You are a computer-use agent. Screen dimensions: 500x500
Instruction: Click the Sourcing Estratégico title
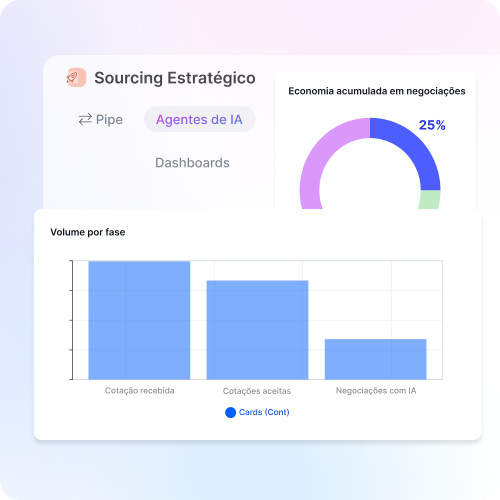(x=175, y=78)
